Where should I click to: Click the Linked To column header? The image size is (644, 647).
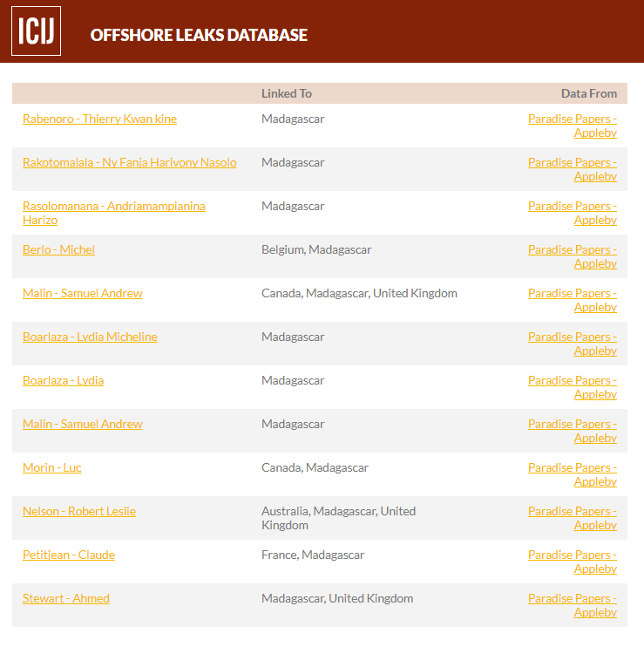coord(287,93)
